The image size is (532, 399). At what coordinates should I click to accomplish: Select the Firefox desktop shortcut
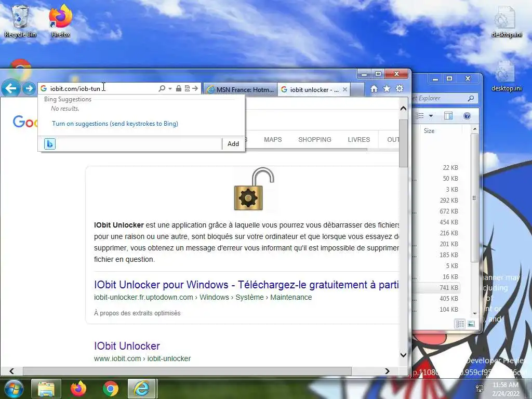[61, 21]
